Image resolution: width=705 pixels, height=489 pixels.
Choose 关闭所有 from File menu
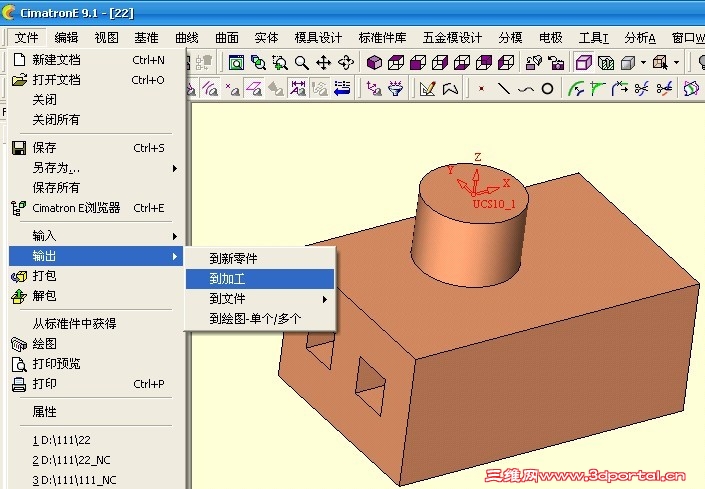(95, 120)
